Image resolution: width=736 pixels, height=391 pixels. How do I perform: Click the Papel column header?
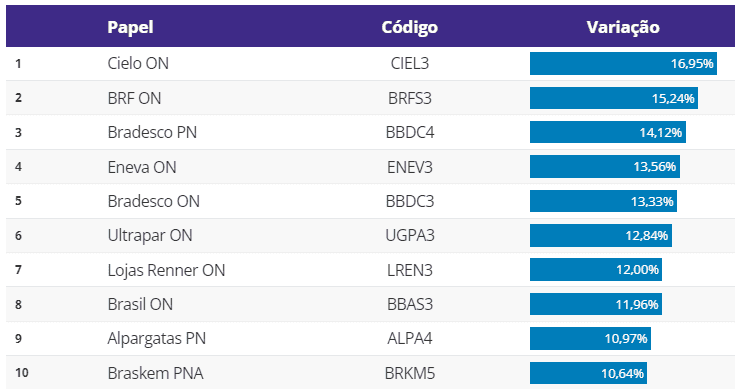click(130, 27)
